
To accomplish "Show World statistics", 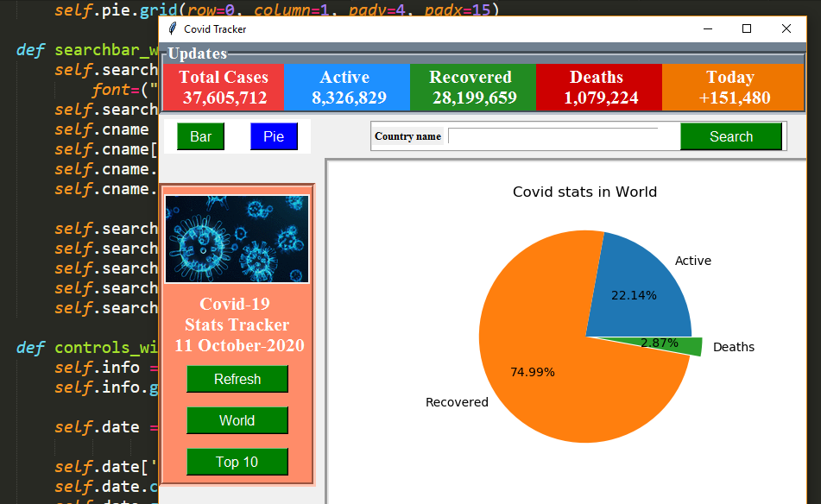I will coord(237,420).
